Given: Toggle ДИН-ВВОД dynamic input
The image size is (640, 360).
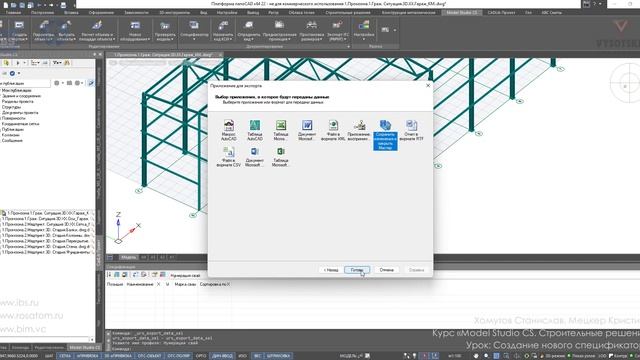Looking at the screenshot, I should tap(222, 356).
